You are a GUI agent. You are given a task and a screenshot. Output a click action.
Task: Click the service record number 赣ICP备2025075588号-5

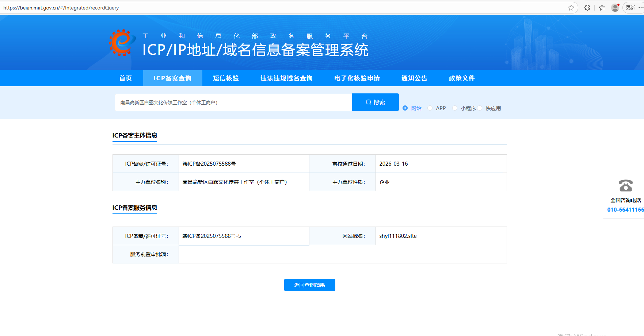[212, 236]
